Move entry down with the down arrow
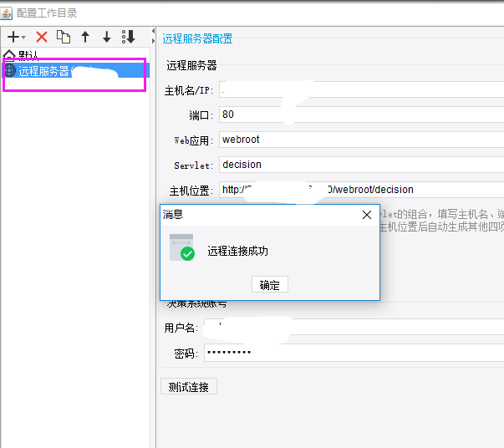 click(x=107, y=37)
